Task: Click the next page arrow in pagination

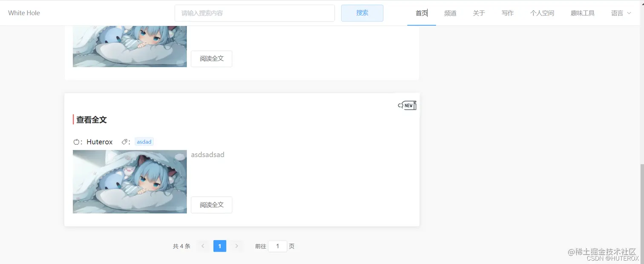Action: pos(237,246)
